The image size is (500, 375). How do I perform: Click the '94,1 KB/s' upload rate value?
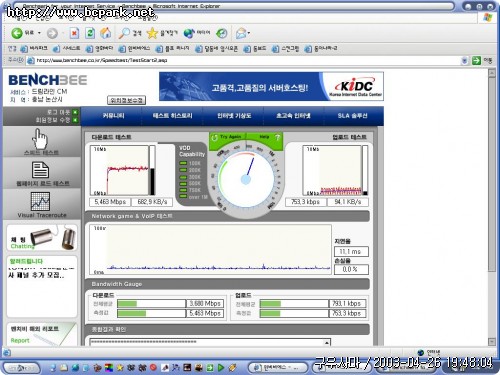(x=348, y=202)
